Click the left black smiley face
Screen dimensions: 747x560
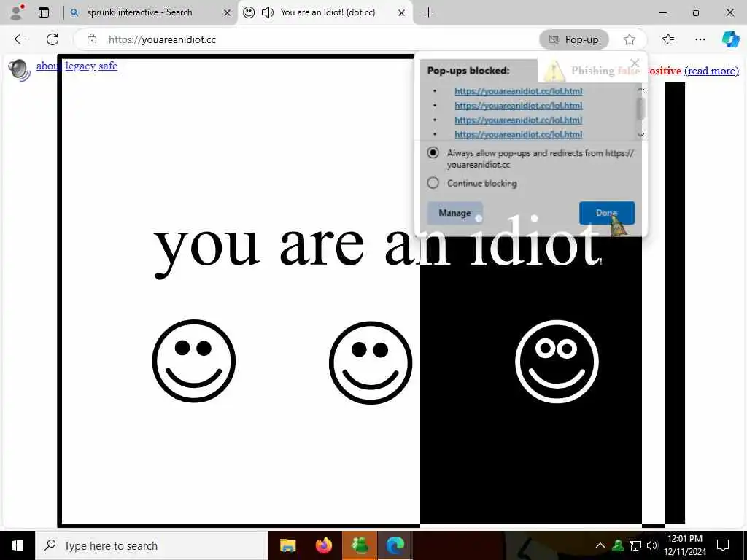tap(194, 361)
